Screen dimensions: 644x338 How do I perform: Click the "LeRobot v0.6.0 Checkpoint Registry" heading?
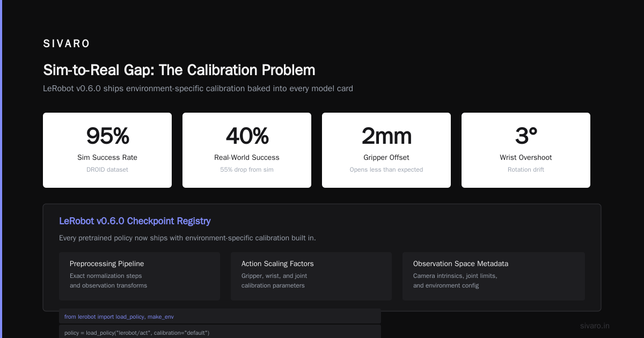tap(135, 221)
